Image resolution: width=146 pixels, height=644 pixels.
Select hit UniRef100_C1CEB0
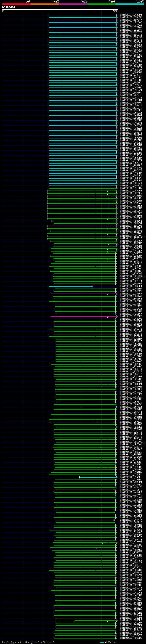[131, 349]
